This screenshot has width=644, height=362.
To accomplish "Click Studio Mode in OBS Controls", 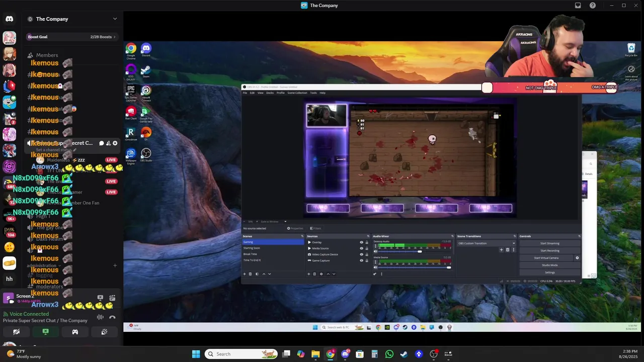I will coord(549,265).
